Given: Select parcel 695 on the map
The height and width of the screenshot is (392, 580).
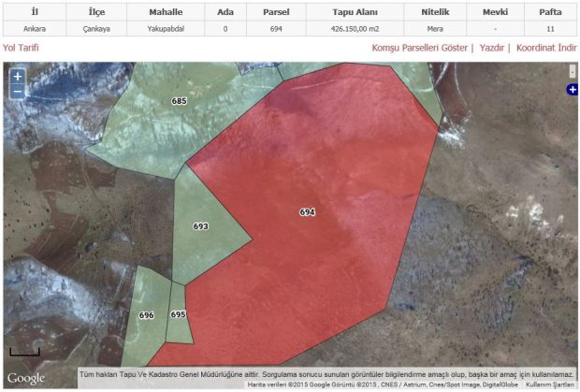Looking at the screenshot, I should click(x=178, y=314).
